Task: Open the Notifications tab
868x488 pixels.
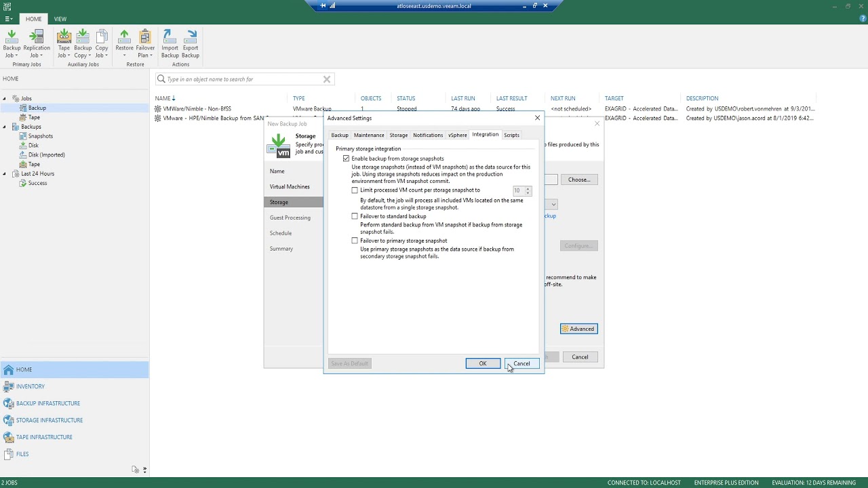Action: point(428,135)
